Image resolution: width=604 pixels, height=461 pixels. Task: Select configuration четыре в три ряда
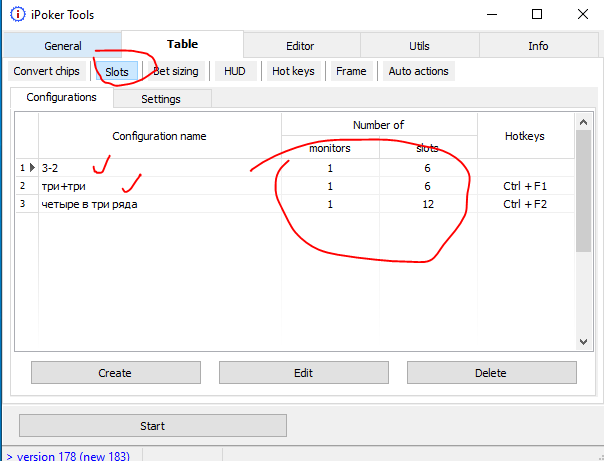(295, 204)
